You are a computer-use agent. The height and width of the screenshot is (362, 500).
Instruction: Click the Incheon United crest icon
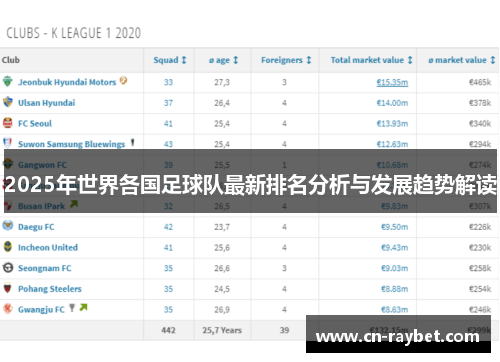(x=8, y=247)
